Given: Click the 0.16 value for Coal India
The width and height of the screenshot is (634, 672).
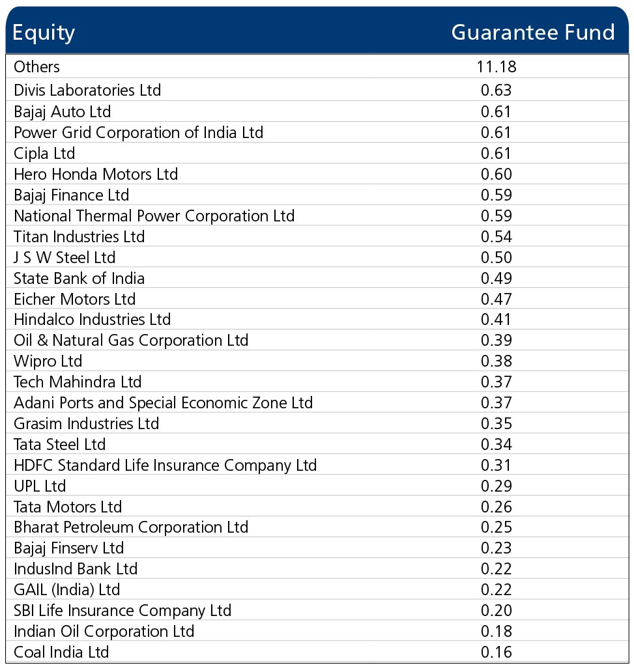Looking at the screenshot, I should [x=496, y=652].
